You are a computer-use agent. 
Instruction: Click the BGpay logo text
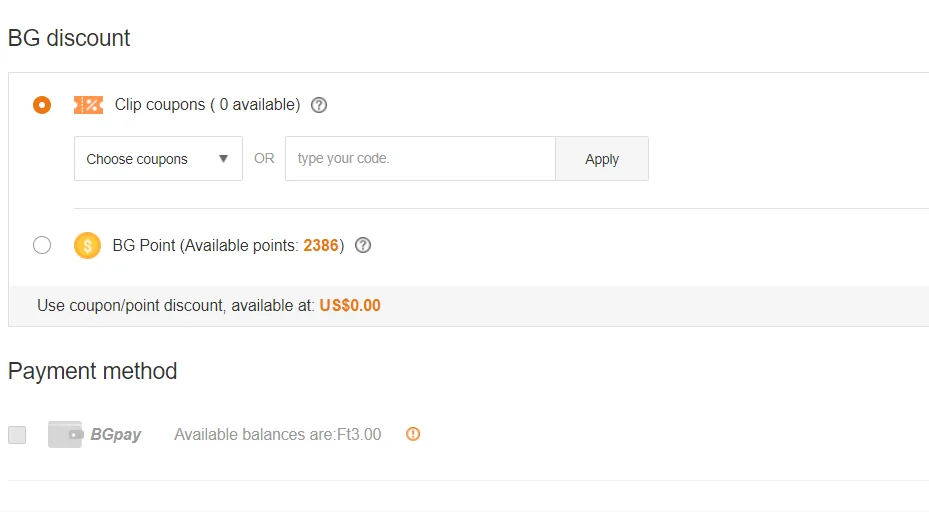tap(116, 435)
